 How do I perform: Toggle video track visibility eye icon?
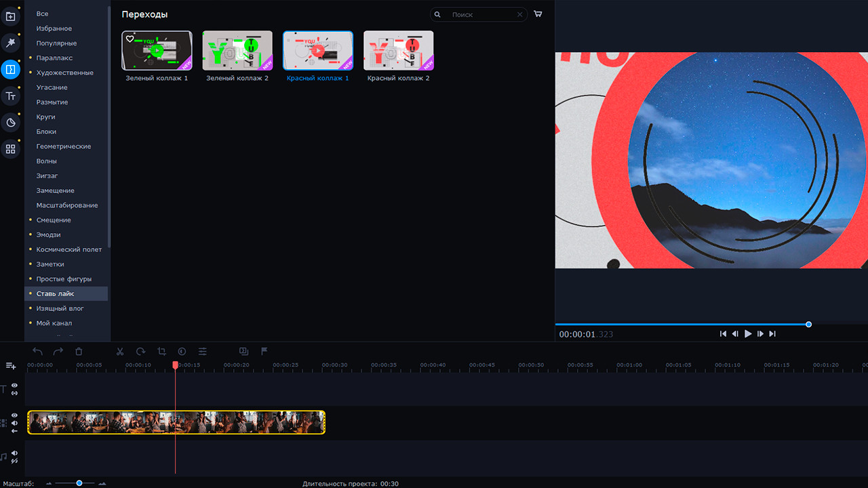14,415
